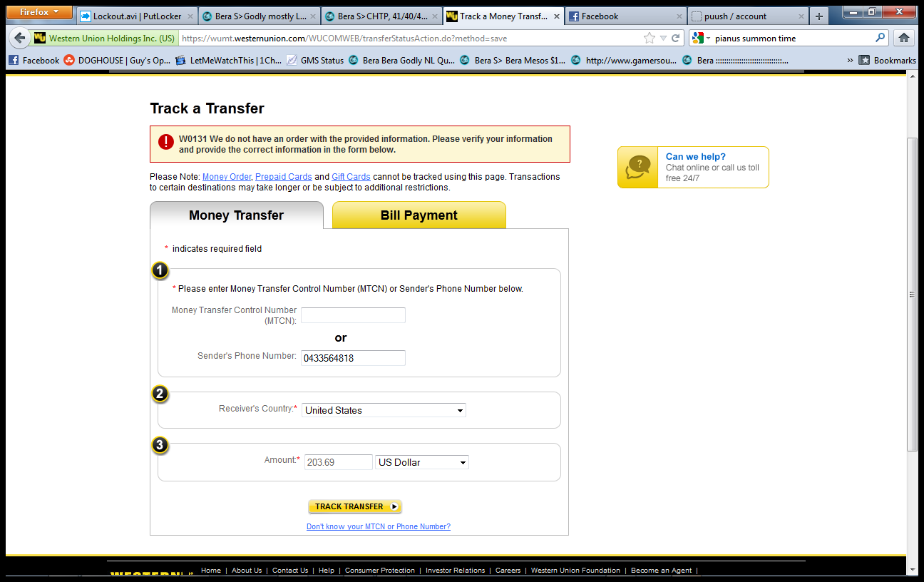Open the GMS Status bookmark
Image resolution: width=924 pixels, height=582 pixels.
pyautogui.click(x=315, y=61)
